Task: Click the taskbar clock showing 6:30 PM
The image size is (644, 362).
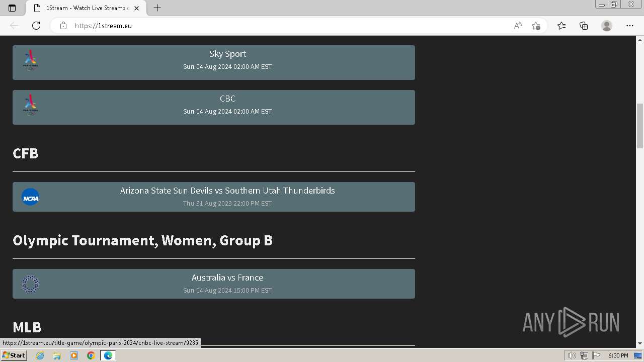Action: coord(618,355)
